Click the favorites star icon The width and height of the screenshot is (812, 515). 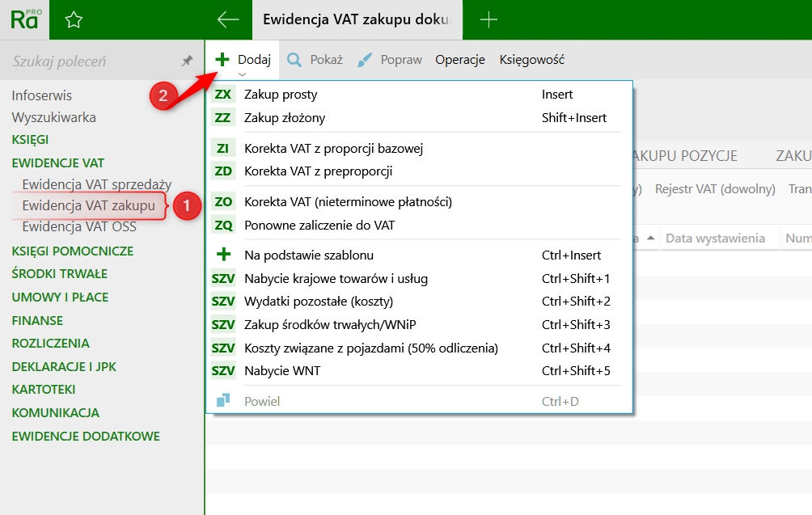pos(74,20)
